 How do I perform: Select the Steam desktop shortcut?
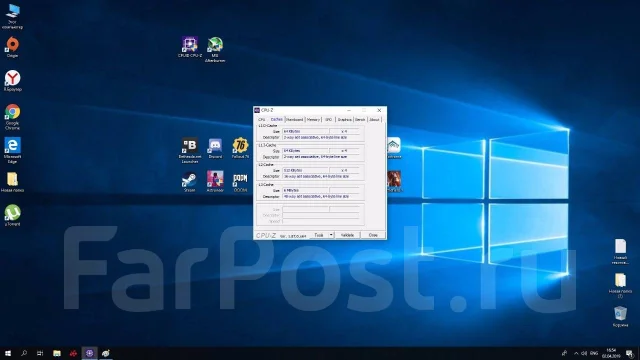189,182
